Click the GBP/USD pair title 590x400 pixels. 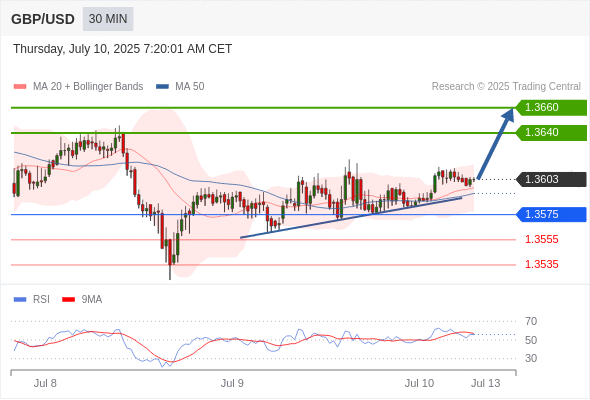43,19
